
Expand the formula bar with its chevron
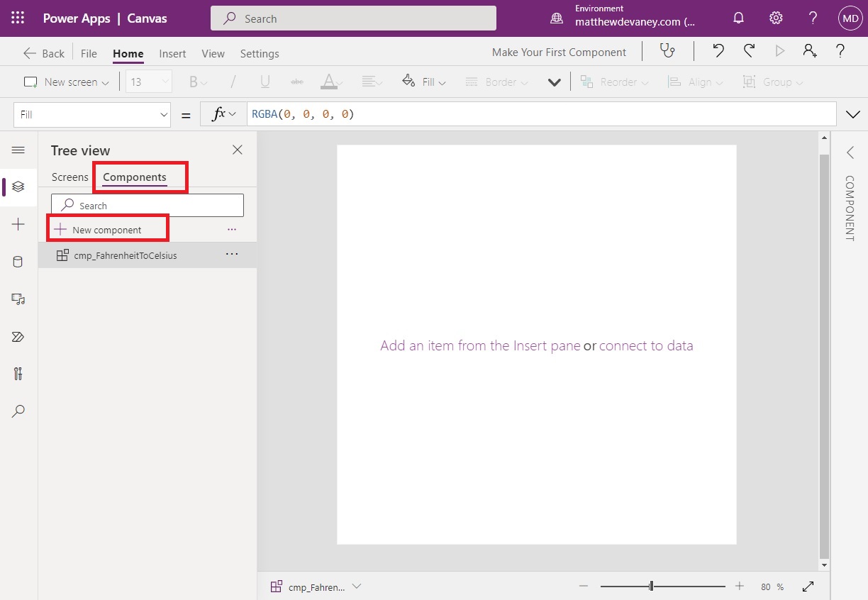(x=852, y=113)
